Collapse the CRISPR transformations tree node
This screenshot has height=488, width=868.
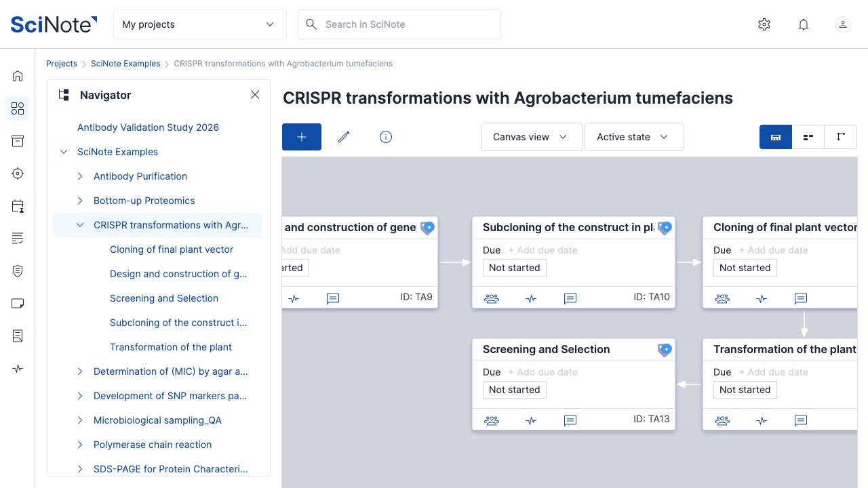click(80, 225)
